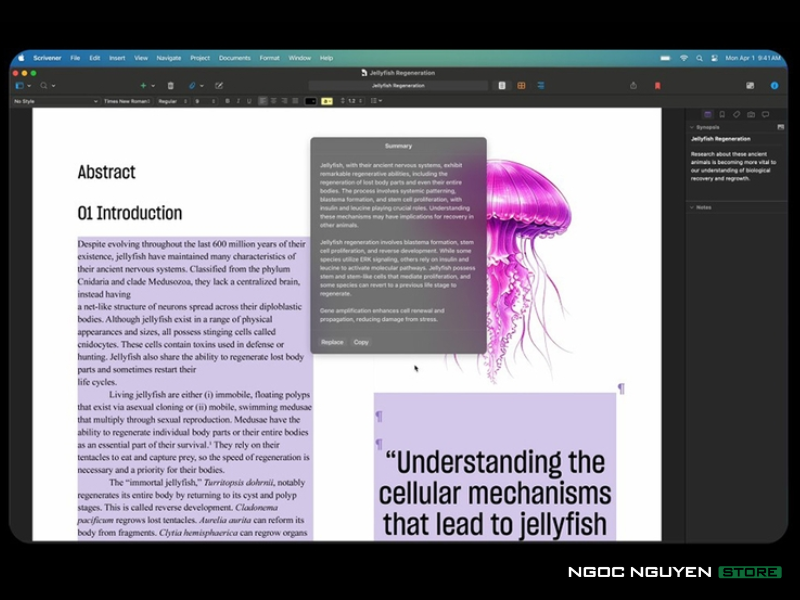Screen dimensions: 800x600
Task: Toggle the blue inspector info button
Action: coord(774,86)
